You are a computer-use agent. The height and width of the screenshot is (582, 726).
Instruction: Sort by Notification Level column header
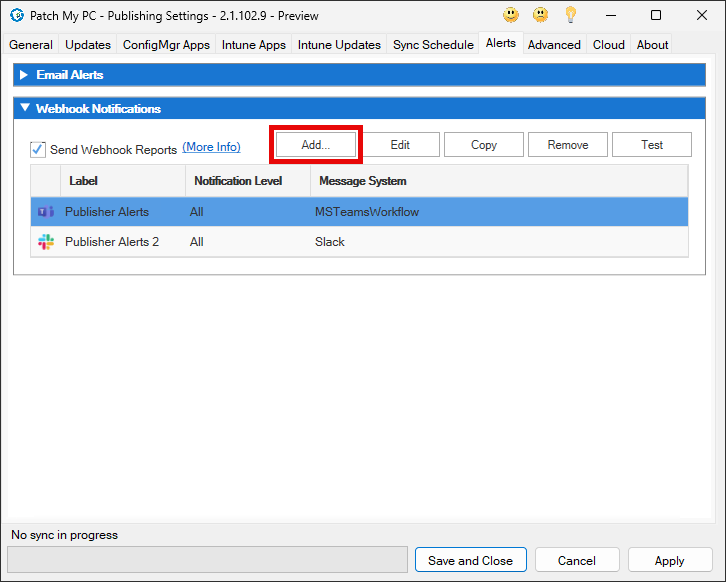pyautogui.click(x=248, y=181)
